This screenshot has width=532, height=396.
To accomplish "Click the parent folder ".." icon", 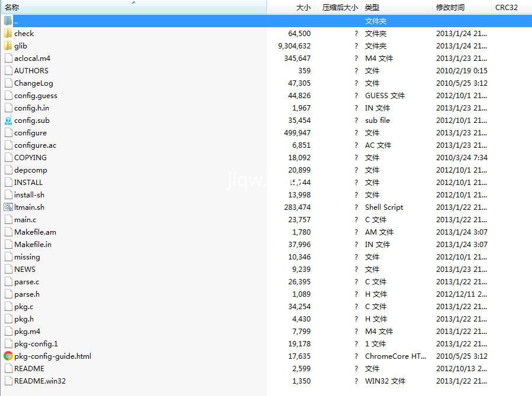I will (8, 21).
